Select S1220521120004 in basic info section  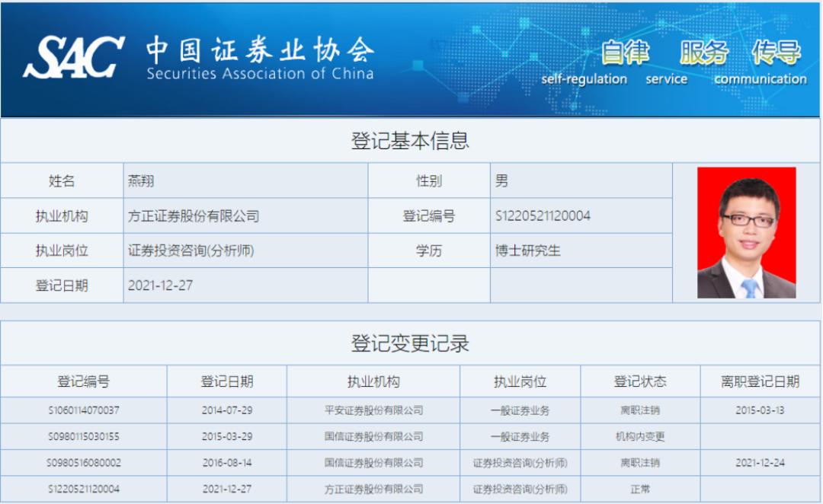[x=543, y=215]
